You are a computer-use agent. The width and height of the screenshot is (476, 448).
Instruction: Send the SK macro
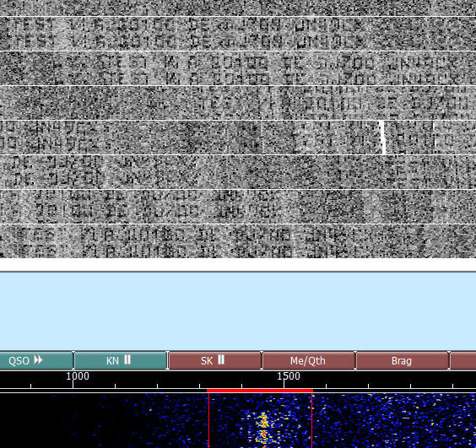pyautogui.click(x=214, y=360)
